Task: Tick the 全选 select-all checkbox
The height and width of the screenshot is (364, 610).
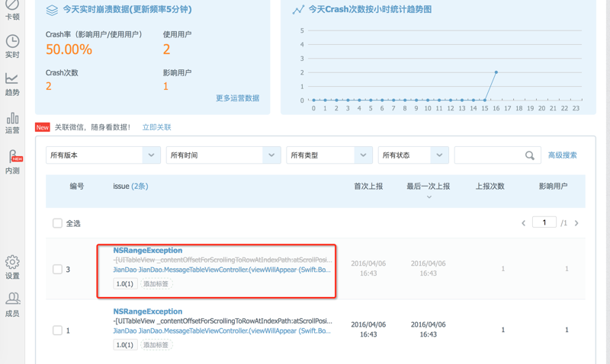Action: (57, 223)
